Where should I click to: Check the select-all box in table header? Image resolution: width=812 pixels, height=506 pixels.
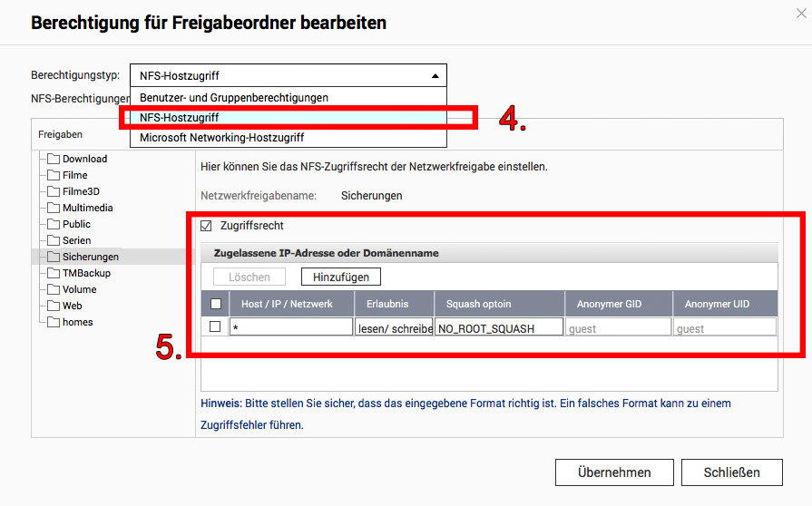coord(216,304)
